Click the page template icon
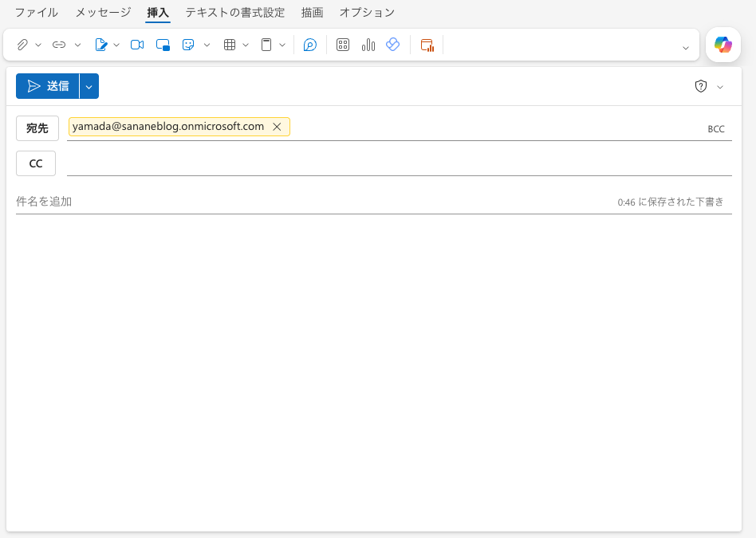This screenshot has height=538, width=756. coord(266,45)
